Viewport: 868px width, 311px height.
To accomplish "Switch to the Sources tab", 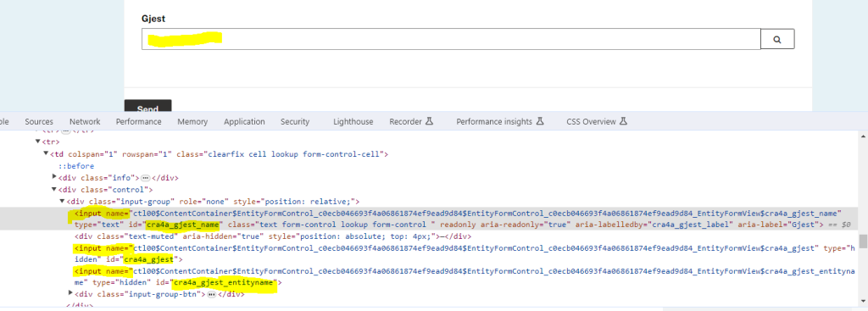I will pos(39,122).
